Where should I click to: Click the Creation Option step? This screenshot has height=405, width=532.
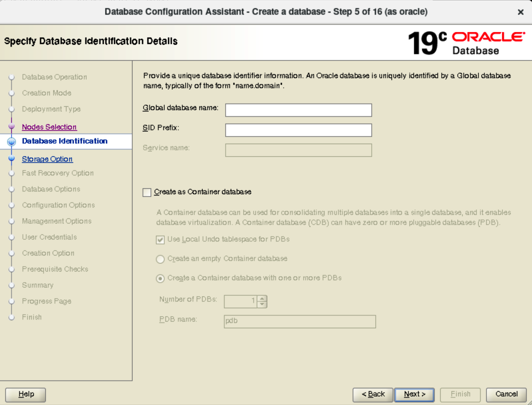coord(48,253)
